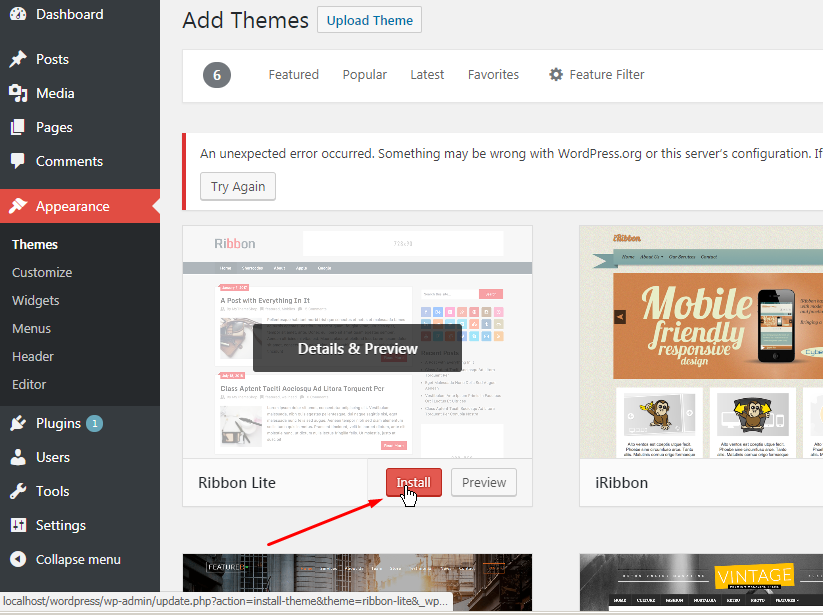Go to the Media library menu
Screen dimensions: 823x615
tap(80, 93)
